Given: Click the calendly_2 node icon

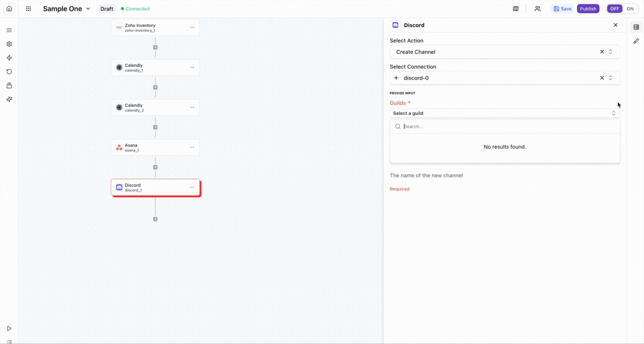Looking at the screenshot, I should tap(119, 107).
